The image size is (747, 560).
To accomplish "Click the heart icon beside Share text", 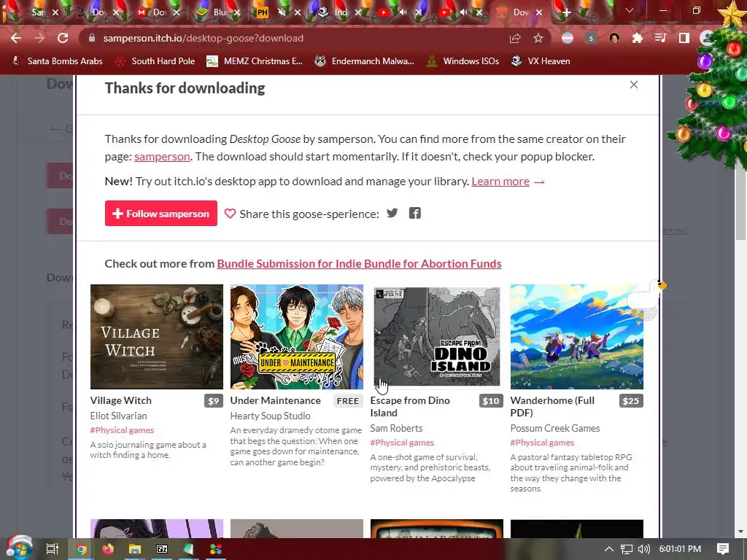I will [x=230, y=214].
